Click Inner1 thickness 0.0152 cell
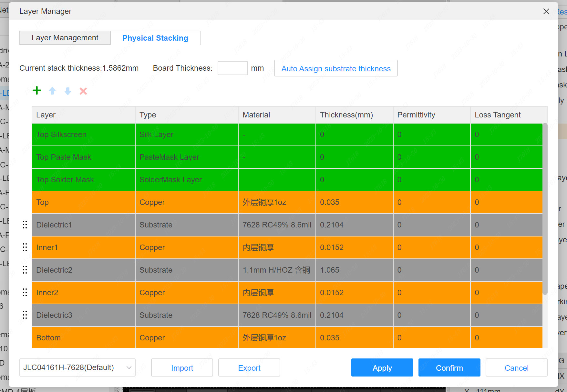This screenshot has width=567, height=392. coord(355,247)
